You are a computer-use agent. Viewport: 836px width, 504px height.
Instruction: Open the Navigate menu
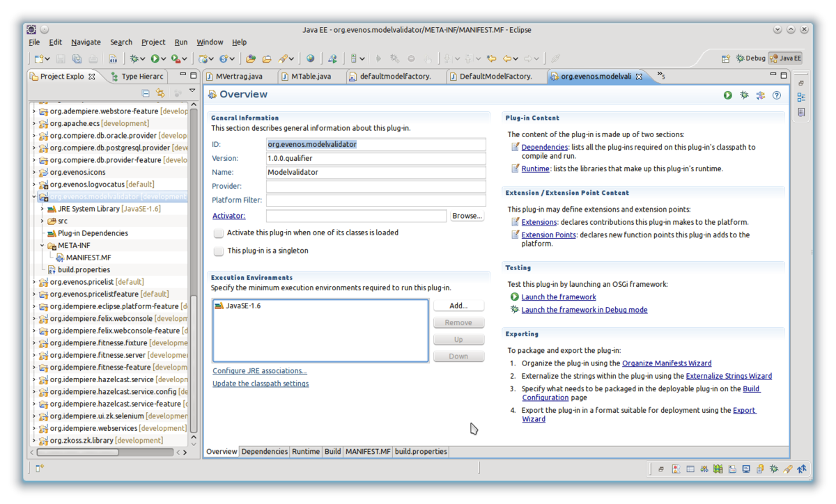coord(86,42)
